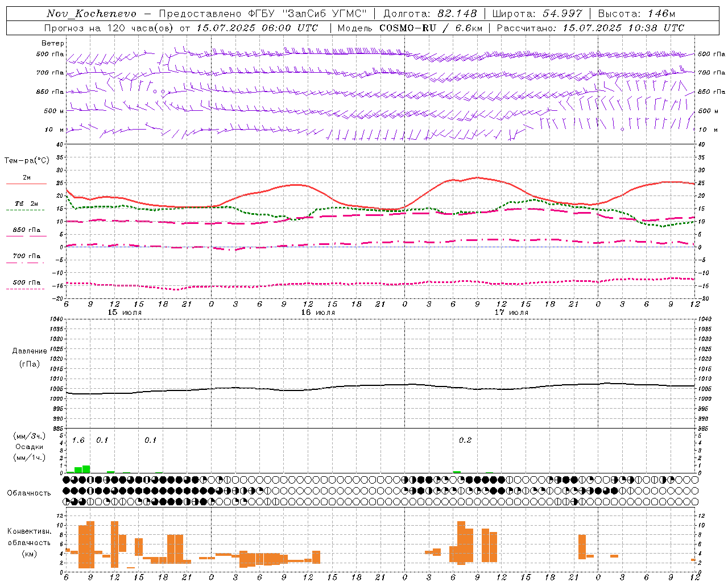
Task: Select the longitude value 82.148
Action: click(x=457, y=14)
